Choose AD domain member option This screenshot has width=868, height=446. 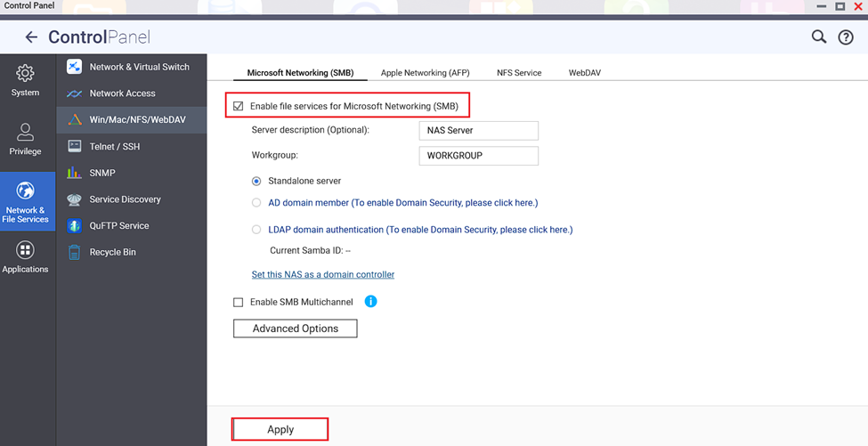tap(256, 203)
